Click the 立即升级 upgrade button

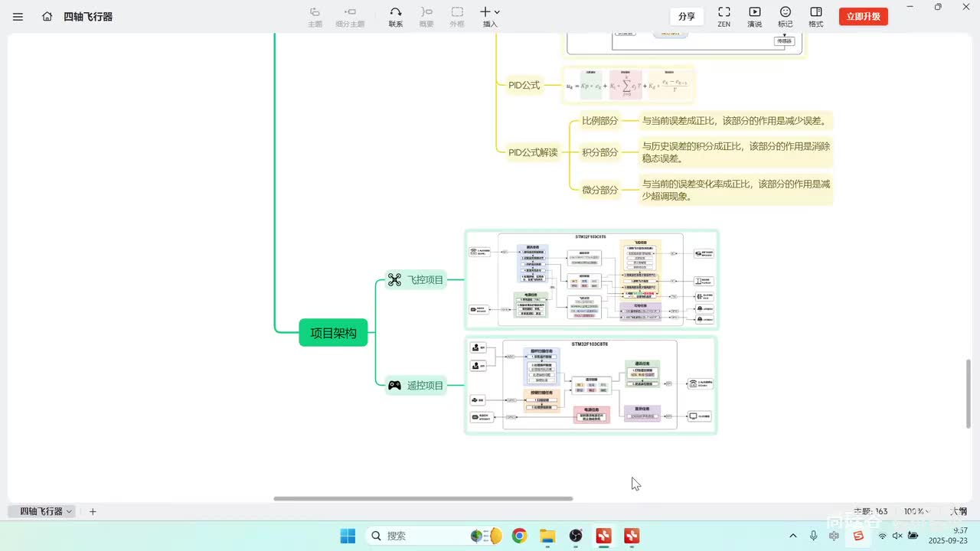tap(864, 16)
